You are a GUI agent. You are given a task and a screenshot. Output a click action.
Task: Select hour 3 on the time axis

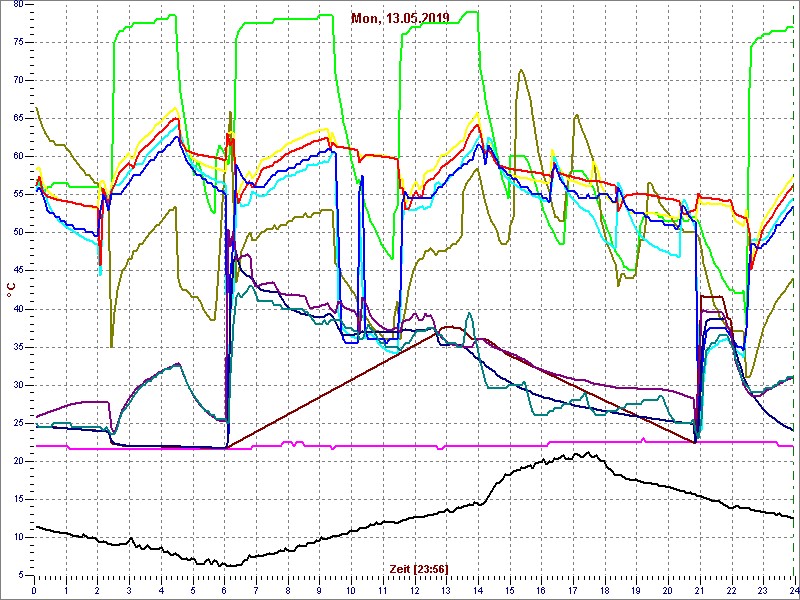coord(129,590)
